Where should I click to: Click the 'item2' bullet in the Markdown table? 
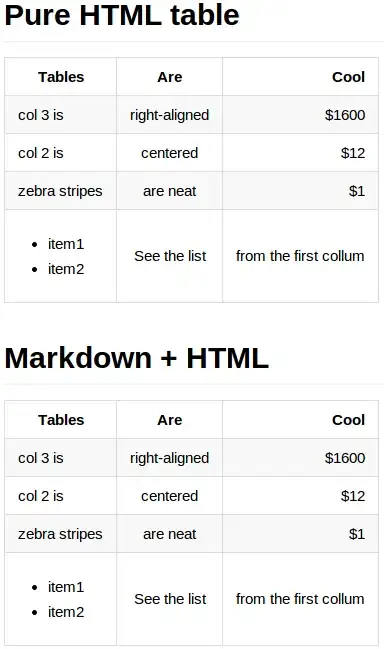(66, 612)
